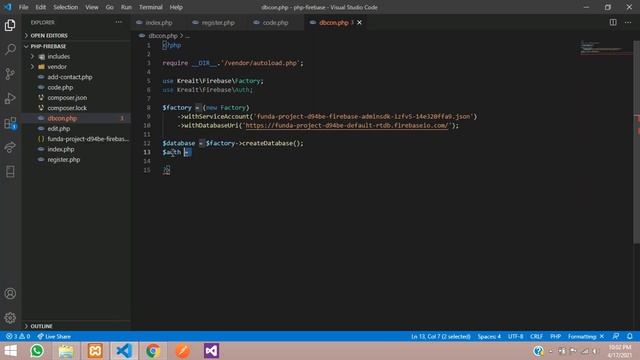Viewport: 640px width, 360px height.
Task: Open the File menu
Action: (x=24, y=7)
